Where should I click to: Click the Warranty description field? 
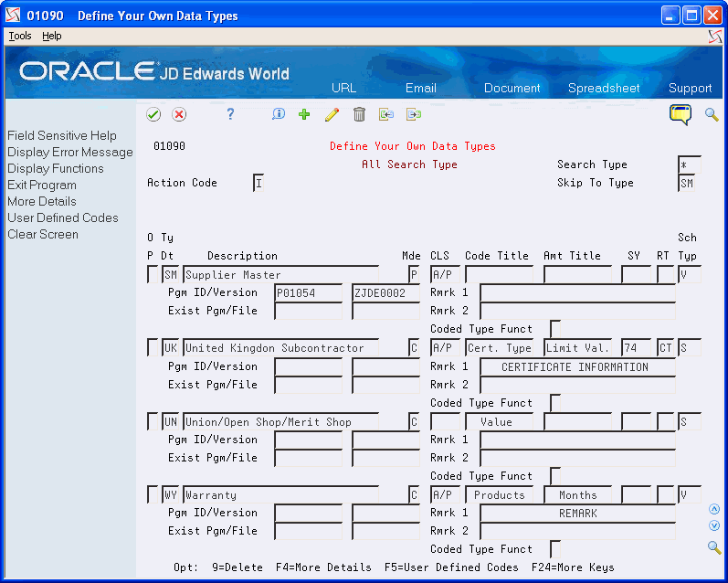[280, 494]
